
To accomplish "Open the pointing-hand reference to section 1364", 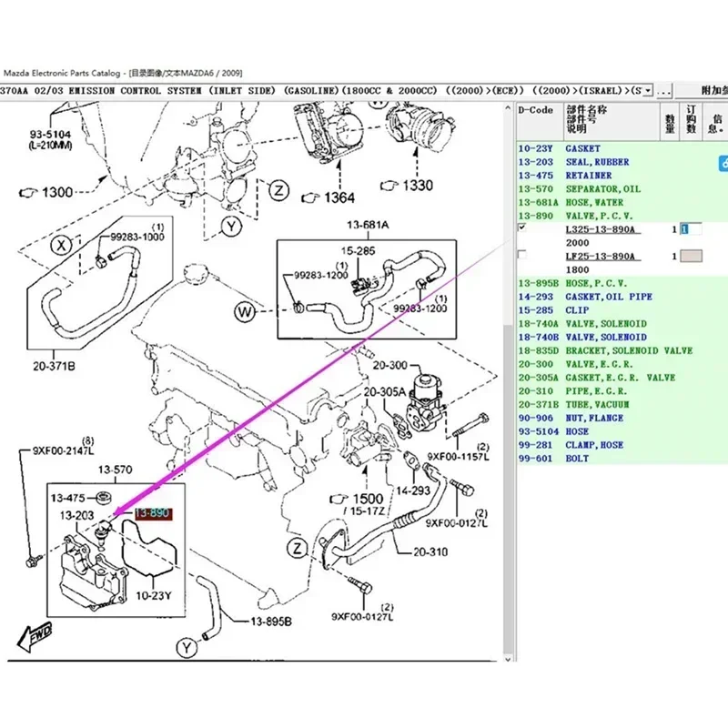I will click(329, 197).
